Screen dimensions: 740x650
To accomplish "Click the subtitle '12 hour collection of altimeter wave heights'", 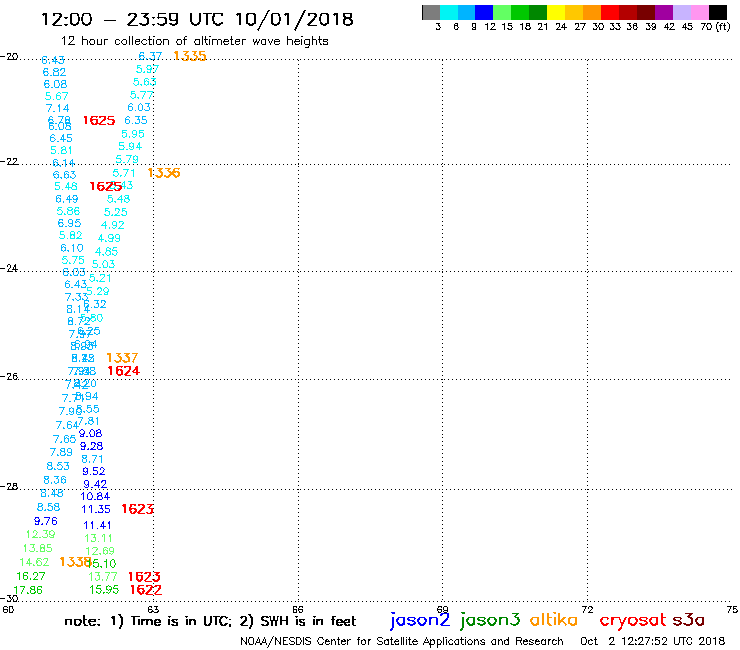I will click(194, 41).
